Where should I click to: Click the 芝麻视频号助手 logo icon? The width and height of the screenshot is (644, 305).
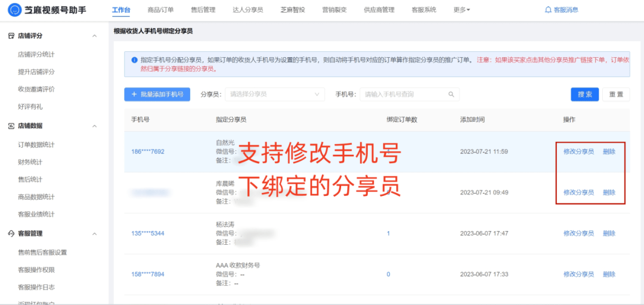click(x=15, y=10)
